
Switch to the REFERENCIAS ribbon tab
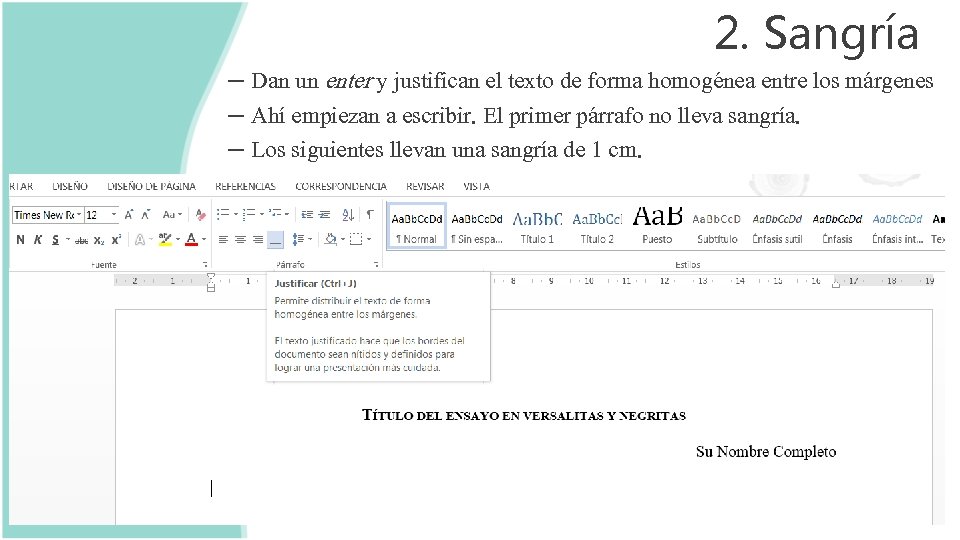click(x=245, y=186)
